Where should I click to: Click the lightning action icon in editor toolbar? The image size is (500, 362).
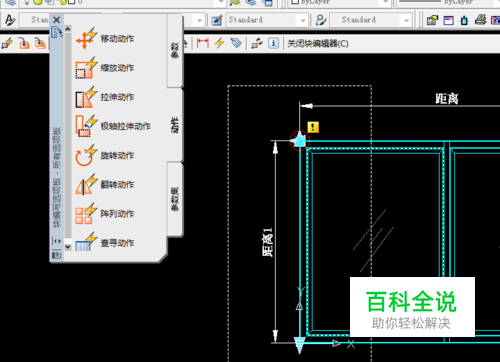click(219, 43)
